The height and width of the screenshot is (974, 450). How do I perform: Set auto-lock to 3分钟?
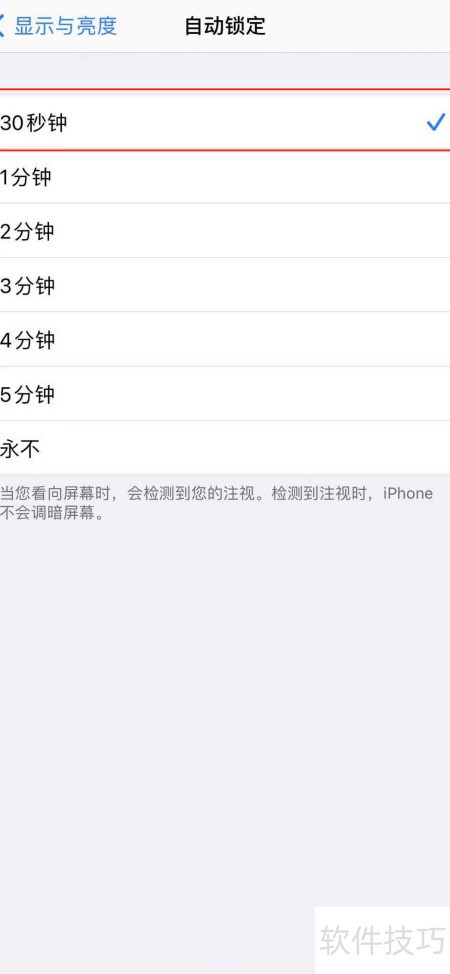coord(225,285)
